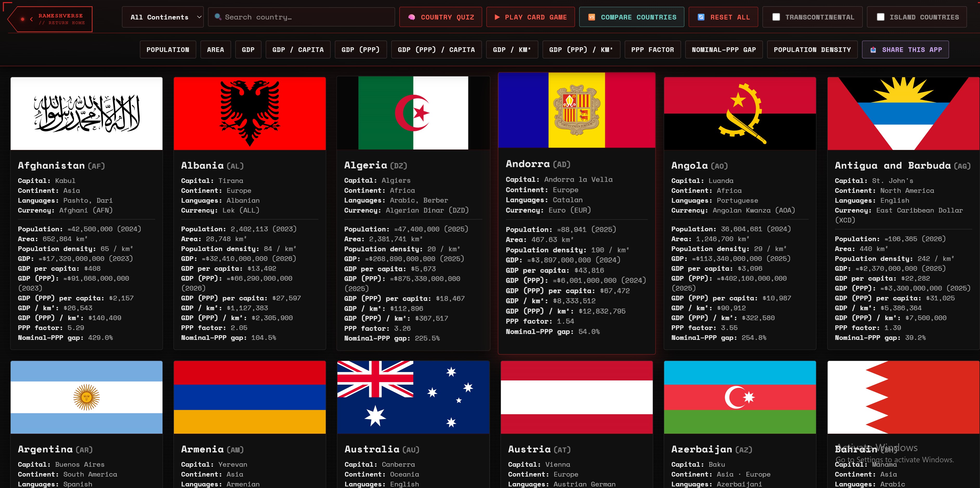Click the Algeria (DZ) card title
The width and height of the screenshot is (980, 488).
[x=376, y=165]
